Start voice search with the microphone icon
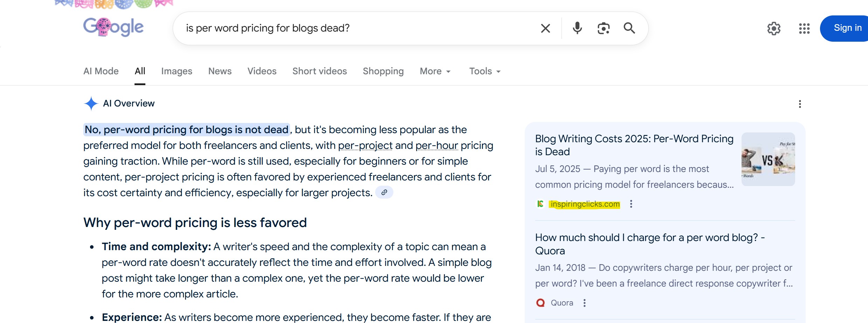 pos(577,28)
